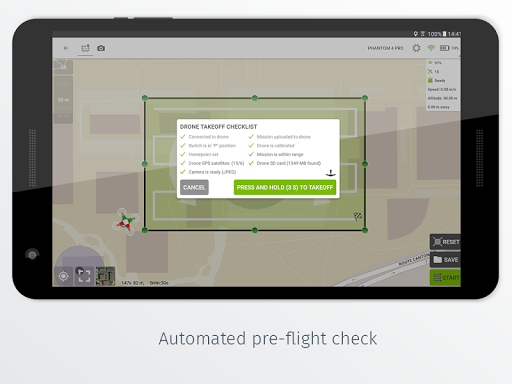Select the satellite map thumbnail

105,276
